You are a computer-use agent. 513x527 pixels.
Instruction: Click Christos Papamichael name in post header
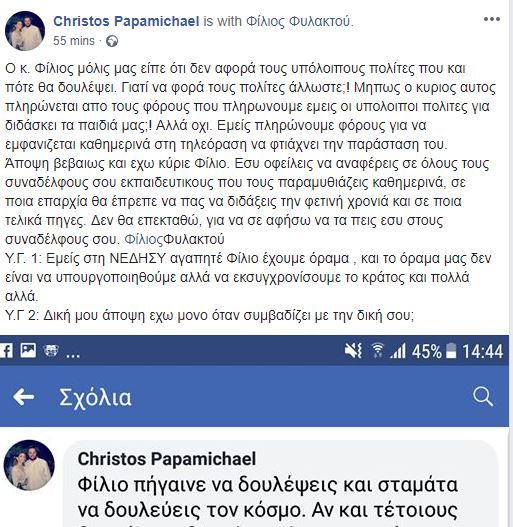tap(126, 21)
